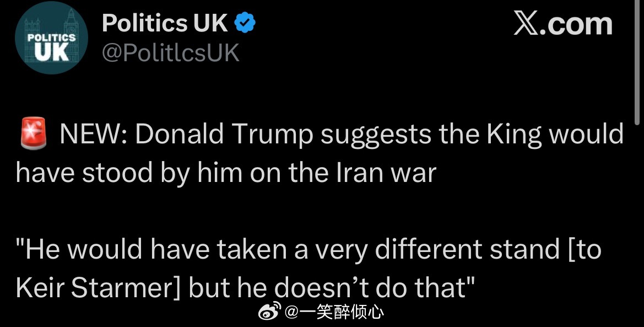Click the name "Keir Starmer]" in brackets
This screenshot has width=644, height=327.
(99, 288)
